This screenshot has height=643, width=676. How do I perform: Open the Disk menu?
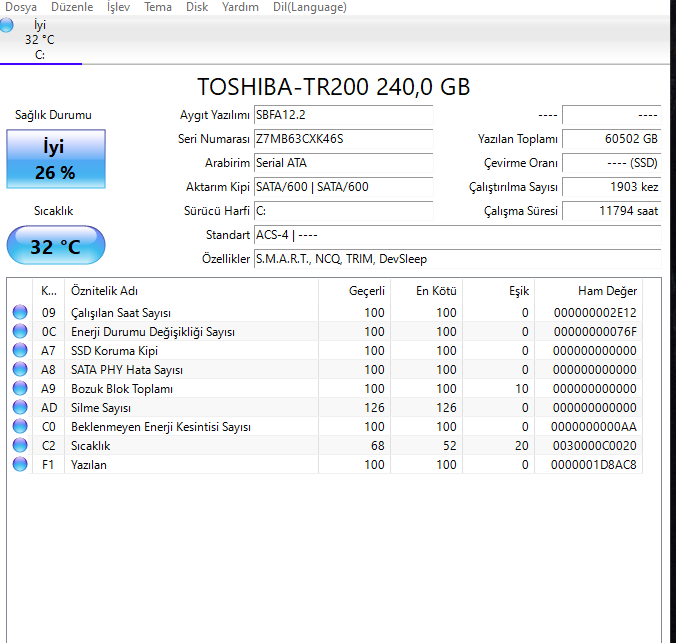(x=197, y=7)
